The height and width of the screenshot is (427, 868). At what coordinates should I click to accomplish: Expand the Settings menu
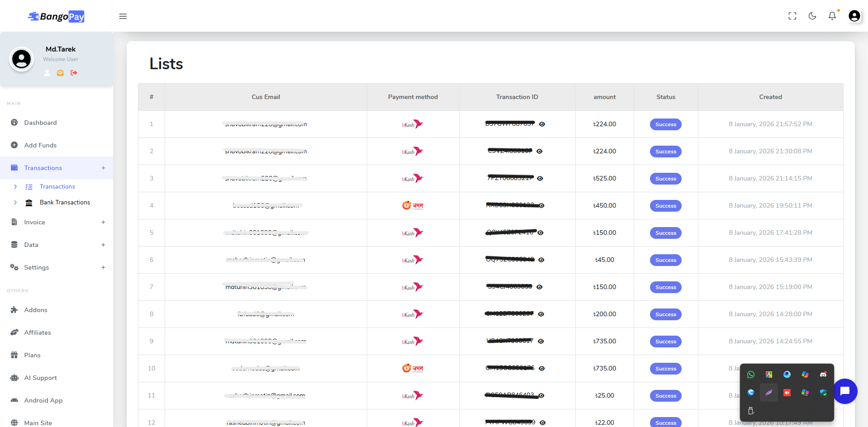[104, 267]
